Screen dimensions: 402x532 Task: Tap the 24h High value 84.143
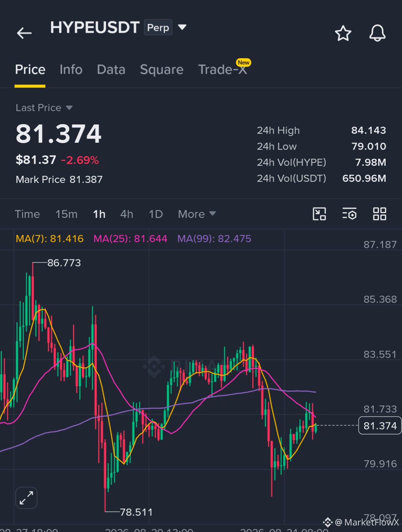(368, 130)
